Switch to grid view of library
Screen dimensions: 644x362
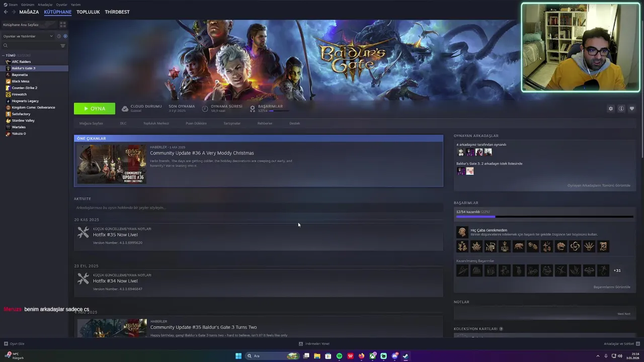[x=63, y=24]
